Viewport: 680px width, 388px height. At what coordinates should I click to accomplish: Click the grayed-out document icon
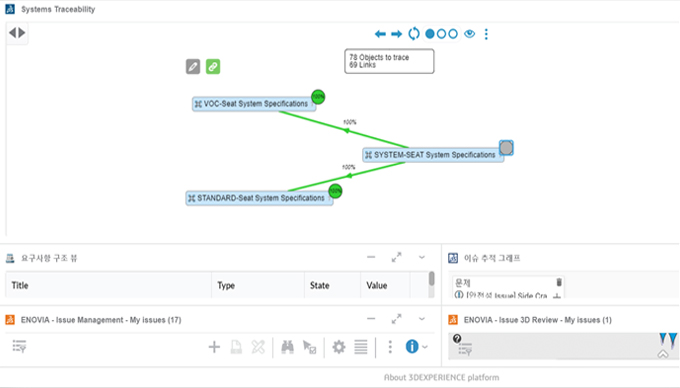click(236, 347)
